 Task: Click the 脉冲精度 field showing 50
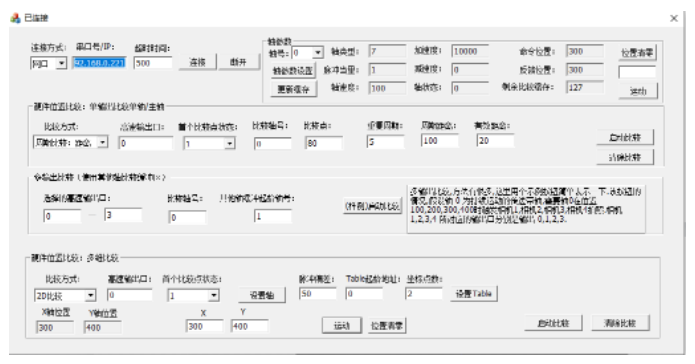[x=318, y=294]
